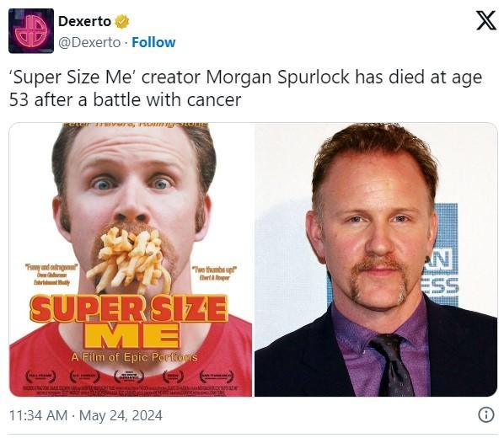Open the Dexerto display name link
This screenshot has height=438, width=504.
[x=84, y=22]
